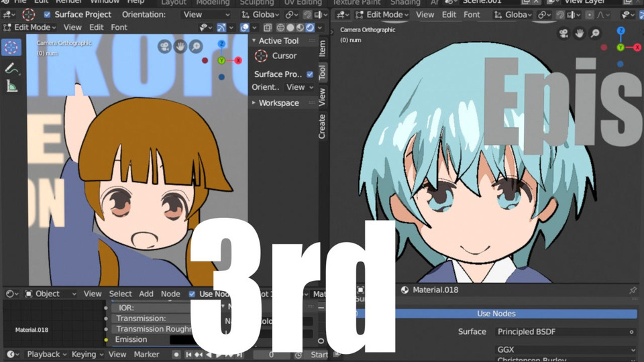Toggle gizmo display in left viewport header

tap(221, 27)
